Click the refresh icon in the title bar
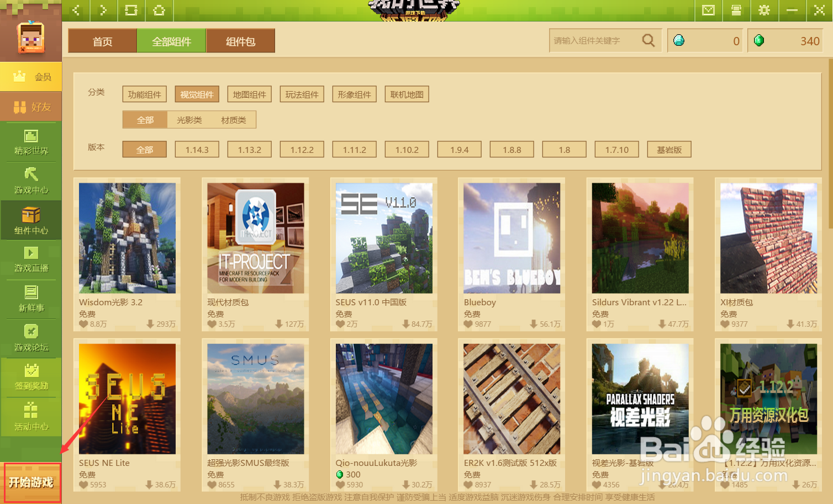Screen dimensions: 833x504 [131, 10]
